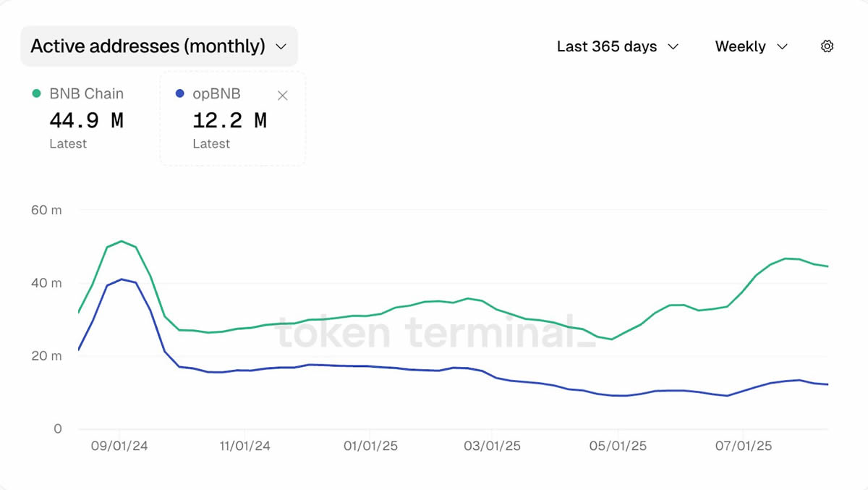Toggle the opBNB series label

point(216,93)
